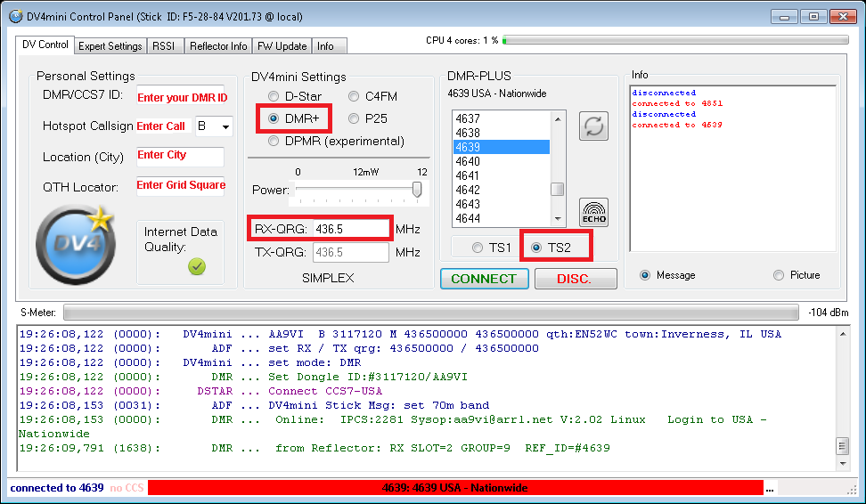This screenshot has height=504, width=866.
Task: Click the red "4639: 4639 USA - Nationwide" banner
Action: tap(455, 488)
